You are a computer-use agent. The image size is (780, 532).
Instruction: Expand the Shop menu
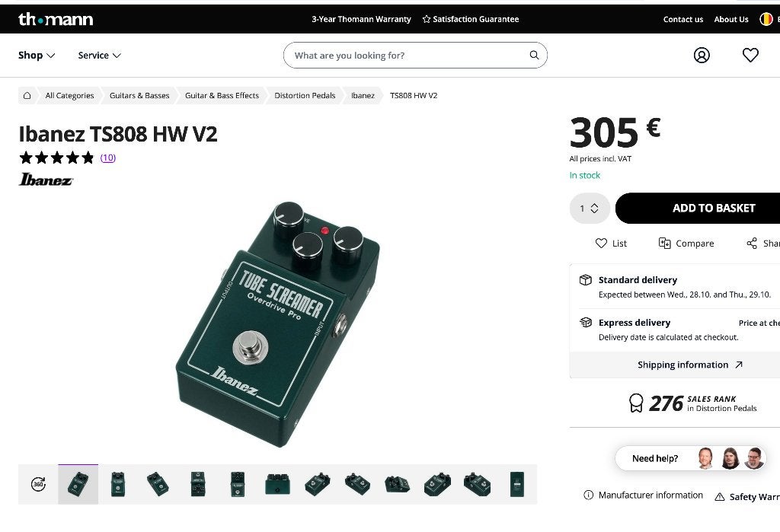click(x=37, y=56)
